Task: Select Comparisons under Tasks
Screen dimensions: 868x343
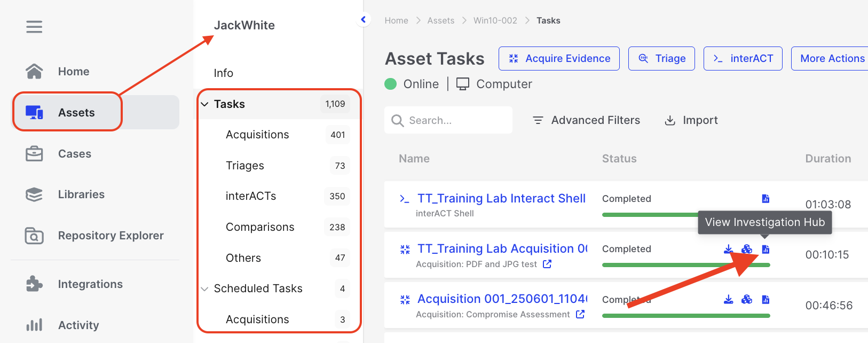Action: tap(260, 227)
